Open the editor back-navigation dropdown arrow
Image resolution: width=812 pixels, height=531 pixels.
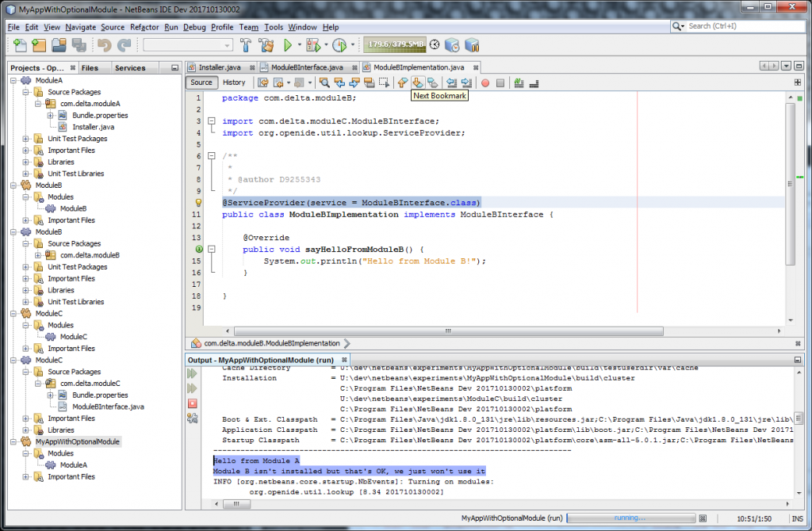pos(289,82)
